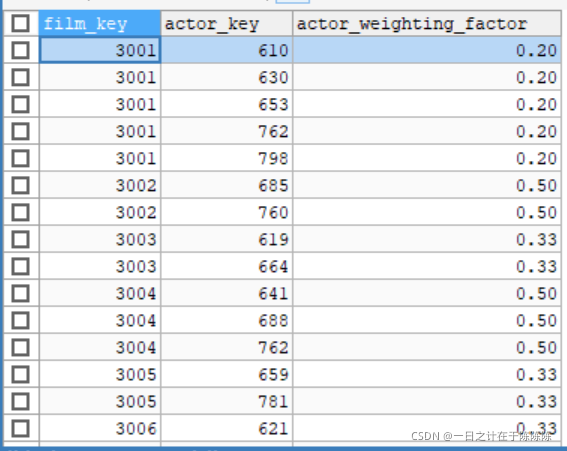This screenshot has height=451, width=567.
Task: Select weighting 0.50 in actor 688 row
Action: coord(427,320)
